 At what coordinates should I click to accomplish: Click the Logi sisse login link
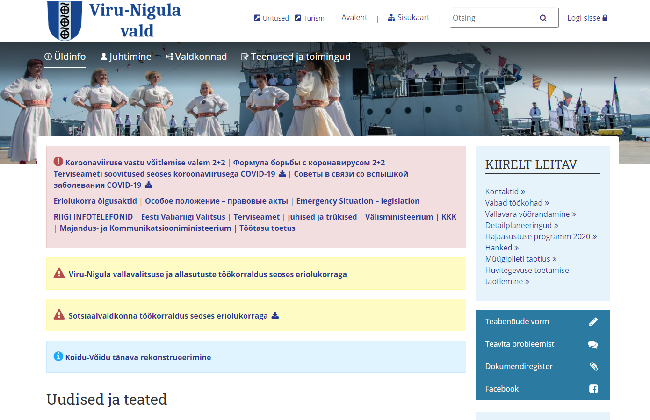pos(587,18)
